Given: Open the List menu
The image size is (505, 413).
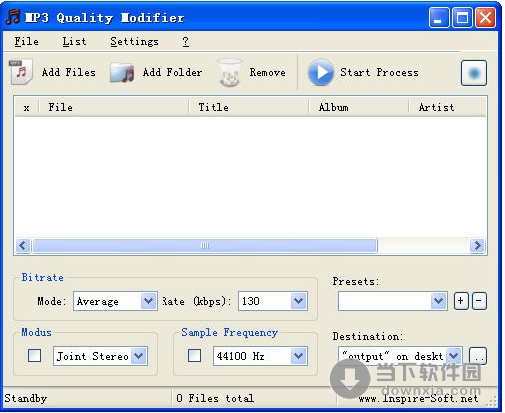Looking at the screenshot, I should tap(74, 42).
